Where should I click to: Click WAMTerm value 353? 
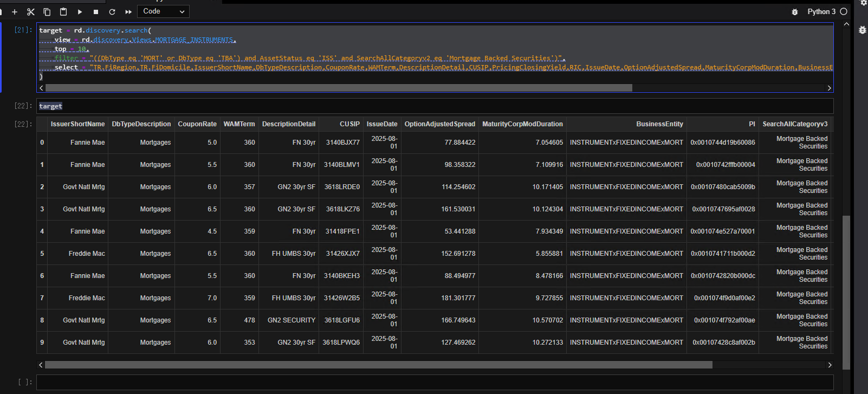click(x=249, y=343)
